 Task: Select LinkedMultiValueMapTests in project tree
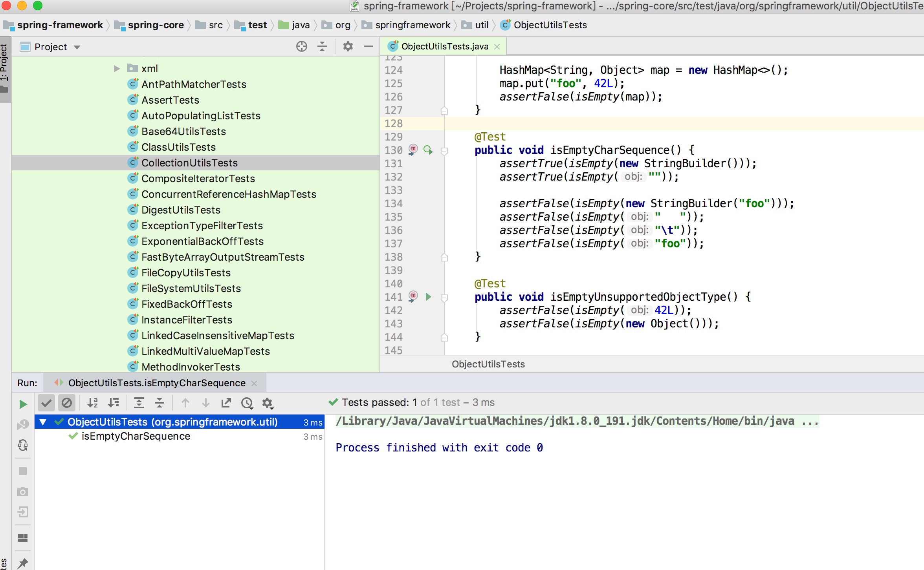(205, 351)
